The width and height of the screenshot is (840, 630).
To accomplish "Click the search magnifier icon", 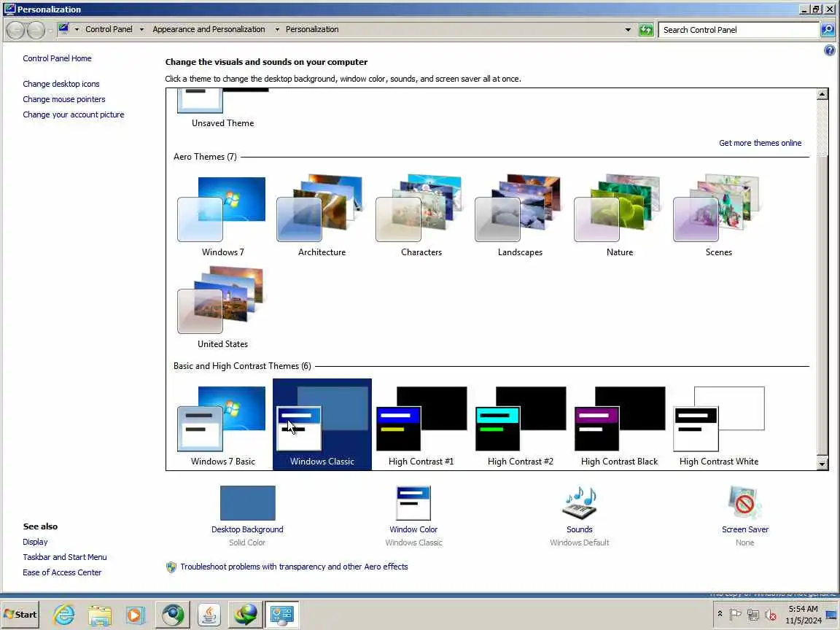I will coord(828,30).
